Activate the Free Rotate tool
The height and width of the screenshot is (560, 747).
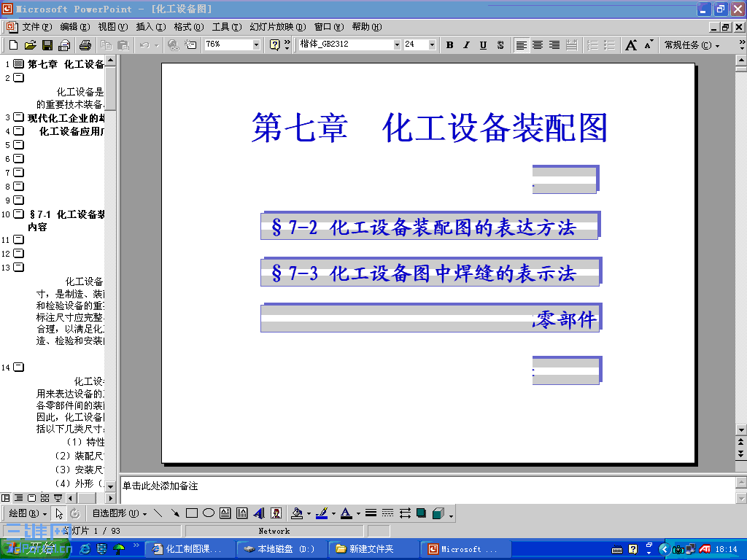coord(75,513)
